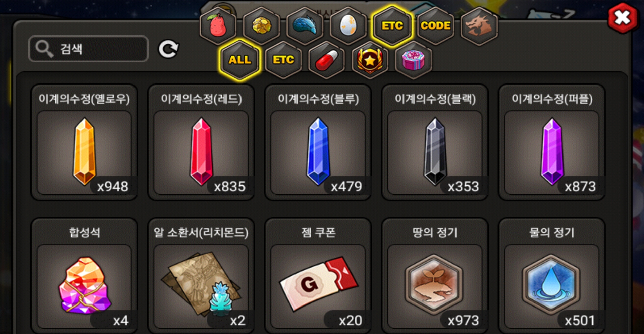Screen dimensions: 644x334
Task: Click the refresh arrow next to search
Action: [x=168, y=50]
